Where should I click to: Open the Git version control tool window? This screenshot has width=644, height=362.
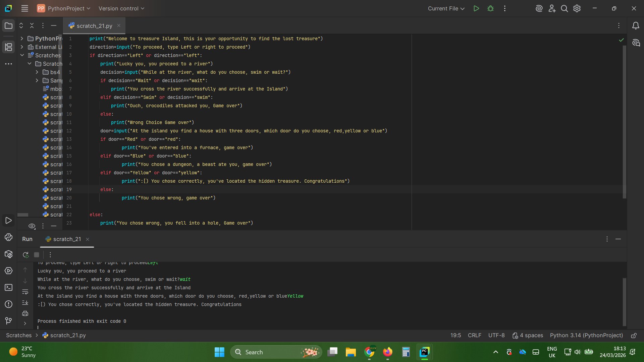point(8,321)
